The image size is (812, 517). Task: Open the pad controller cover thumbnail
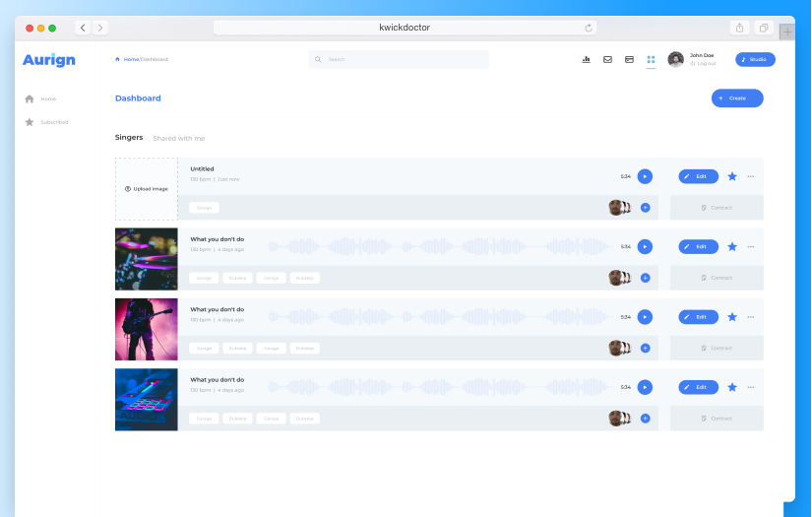pyautogui.click(x=147, y=400)
